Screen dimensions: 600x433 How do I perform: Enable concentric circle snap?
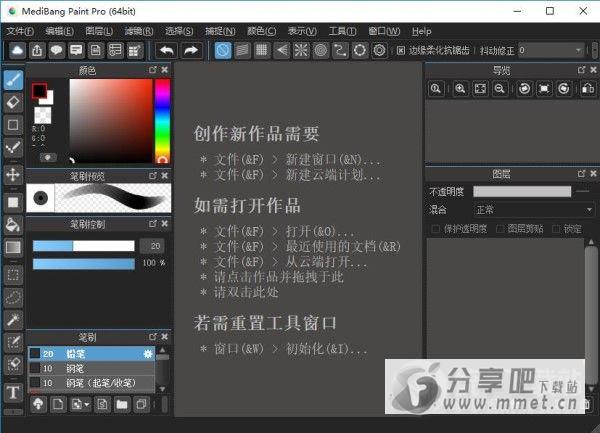(x=321, y=50)
